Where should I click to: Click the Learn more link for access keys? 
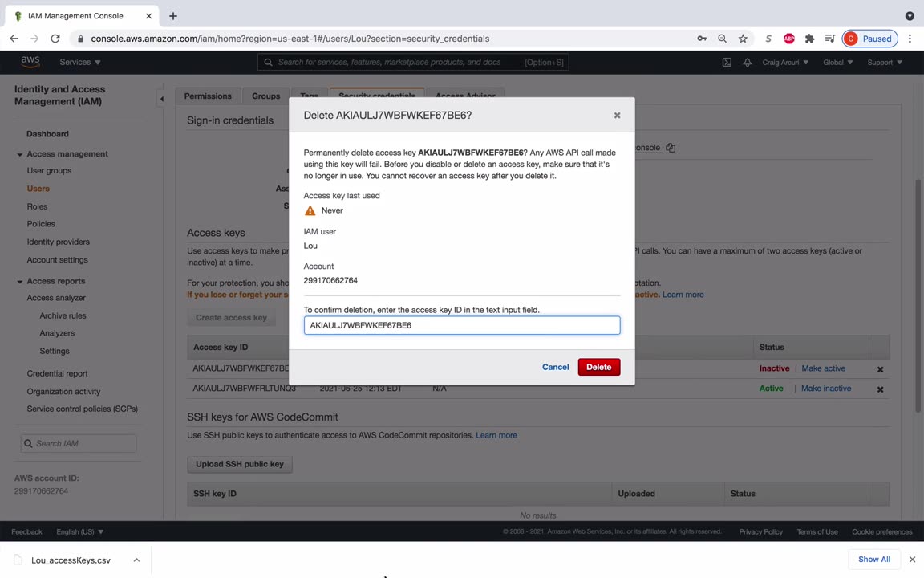pyautogui.click(x=683, y=295)
